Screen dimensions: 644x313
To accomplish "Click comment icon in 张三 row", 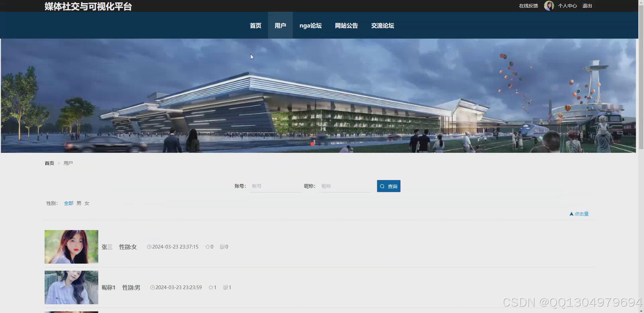I will (x=222, y=247).
